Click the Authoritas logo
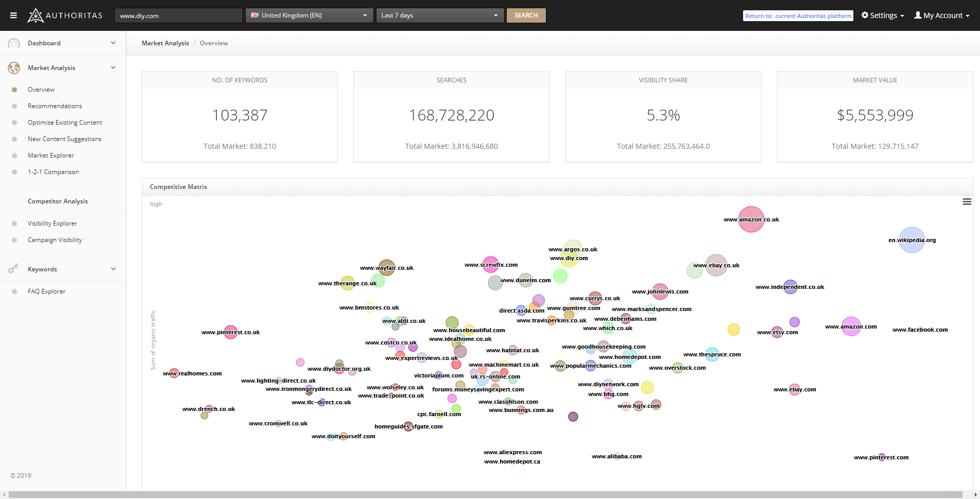The height and width of the screenshot is (499, 980). point(65,15)
